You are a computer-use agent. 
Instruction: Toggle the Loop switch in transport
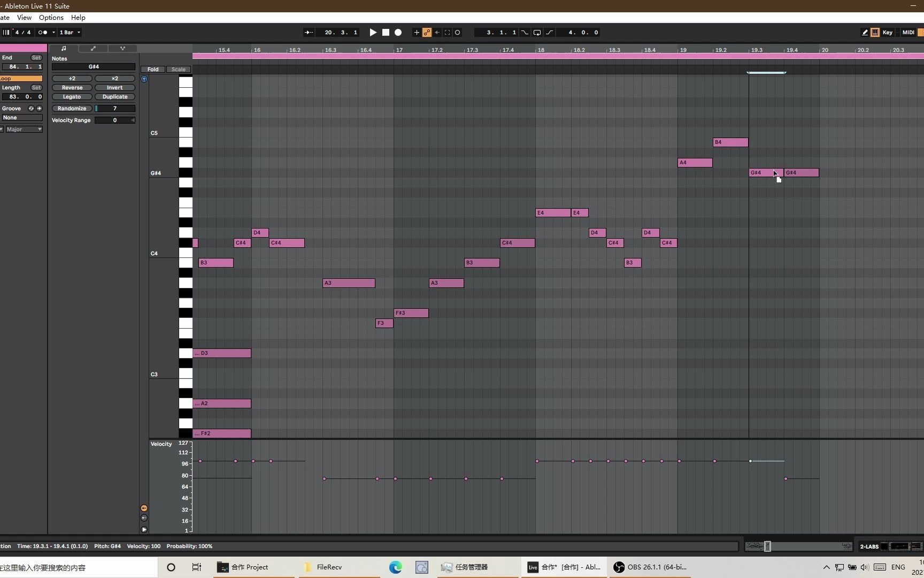coord(537,33)
